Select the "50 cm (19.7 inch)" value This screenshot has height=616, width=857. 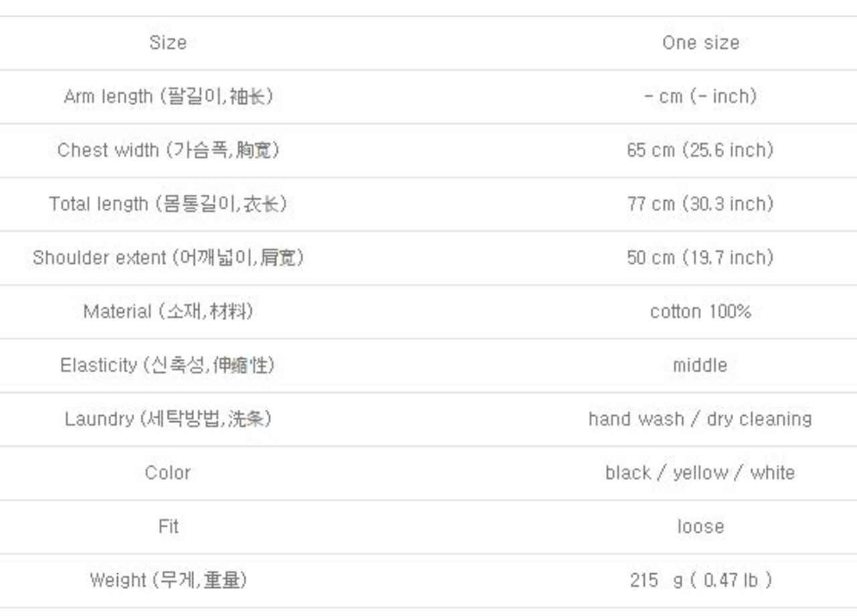[700, 258]
